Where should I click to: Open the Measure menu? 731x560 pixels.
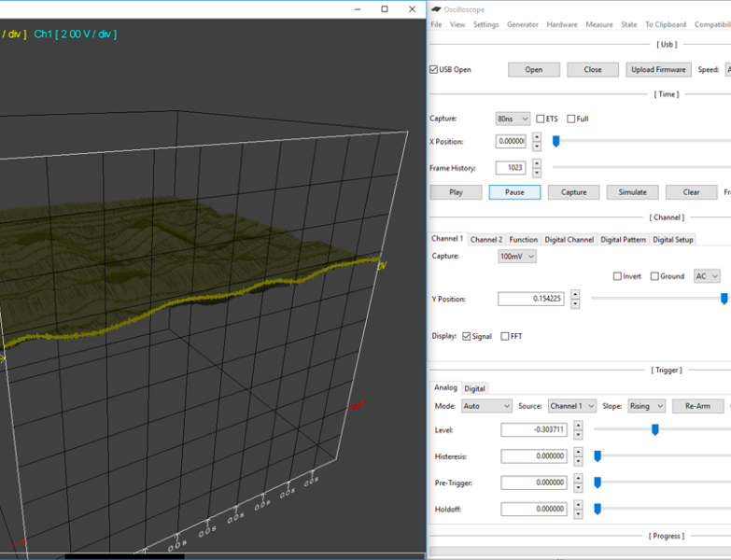(599, 24)
